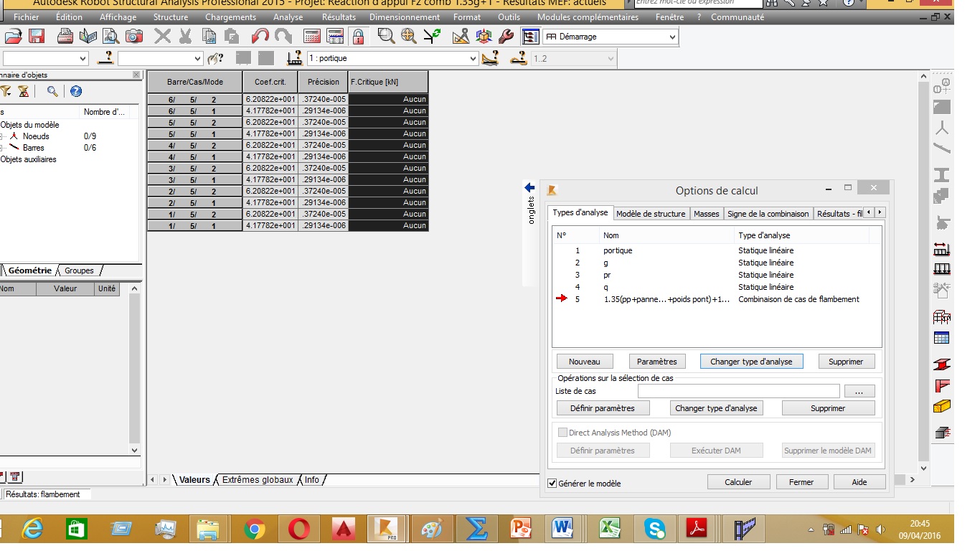Click the Open project folder icon
This screenshot has height=551, width=980.
[x=14, y=36]
